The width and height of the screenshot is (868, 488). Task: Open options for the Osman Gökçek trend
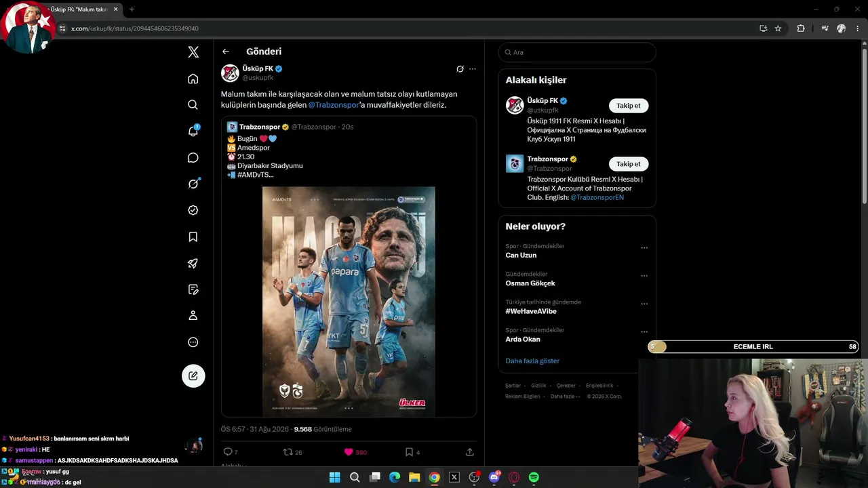pyautogui.click(x=644, y=276)
